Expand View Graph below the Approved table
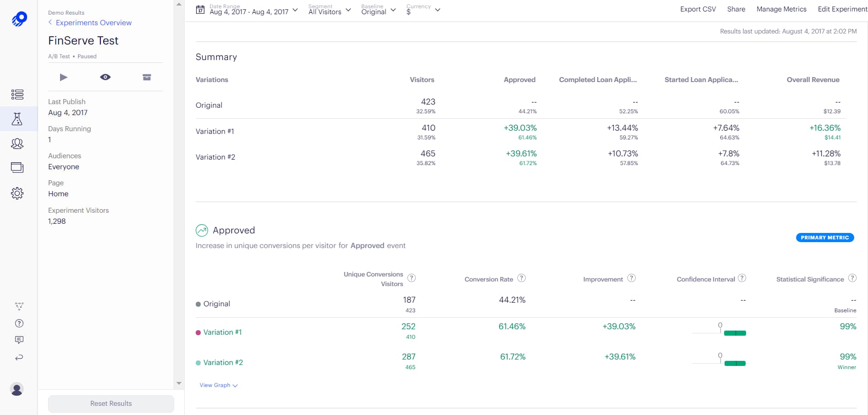 pos(218,385)
